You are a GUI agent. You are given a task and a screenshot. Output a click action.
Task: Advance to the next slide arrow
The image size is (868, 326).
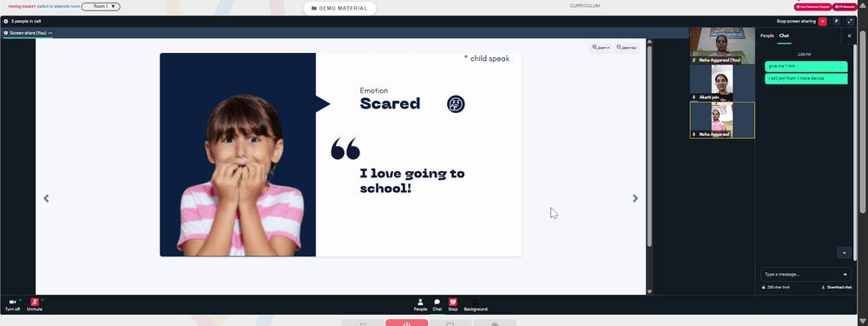[x=635, y=198]
